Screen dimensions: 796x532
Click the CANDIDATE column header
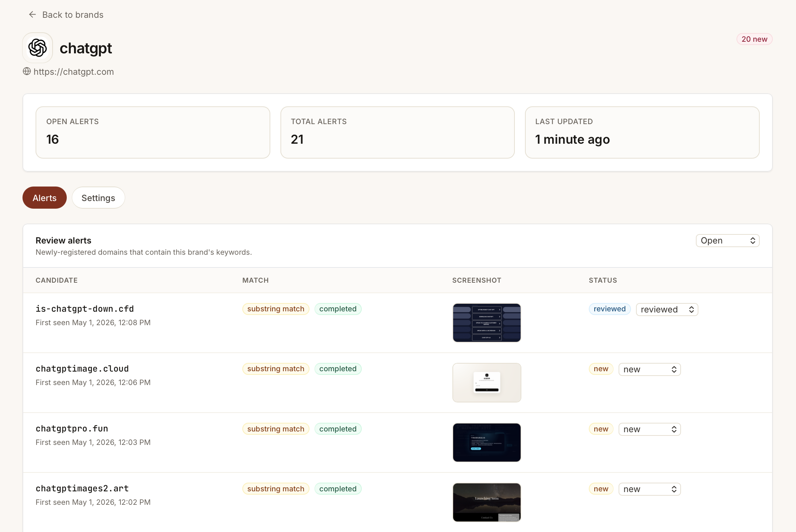57,280
